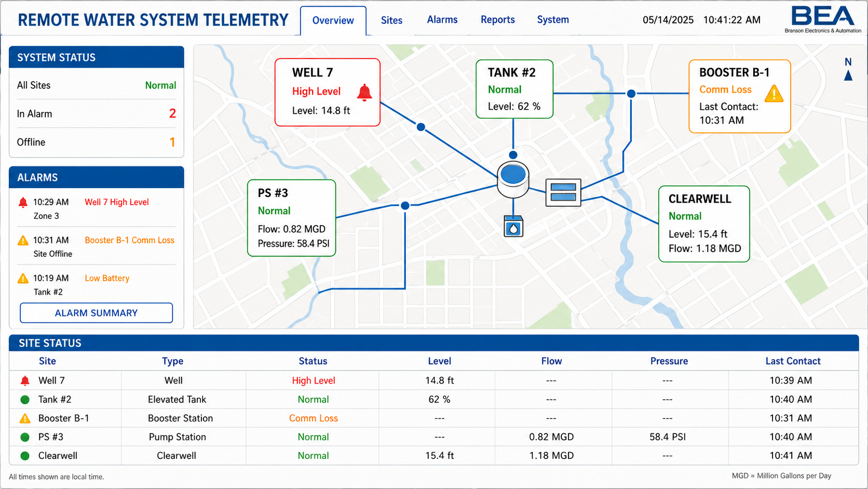Screen dimensions: 868x489
Task: Click junction node directly above the tank icon
Action: (513, 155)
